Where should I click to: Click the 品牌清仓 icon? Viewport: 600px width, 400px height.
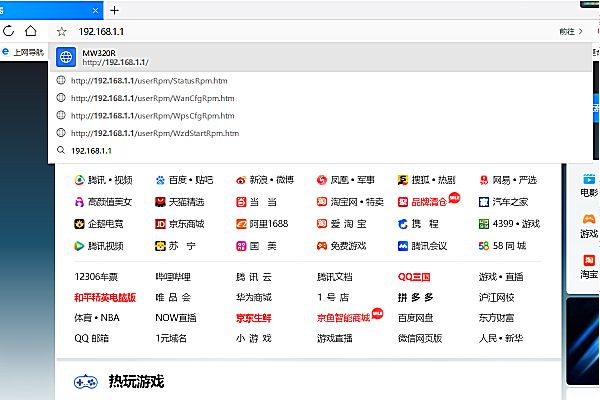pos(403,202)
